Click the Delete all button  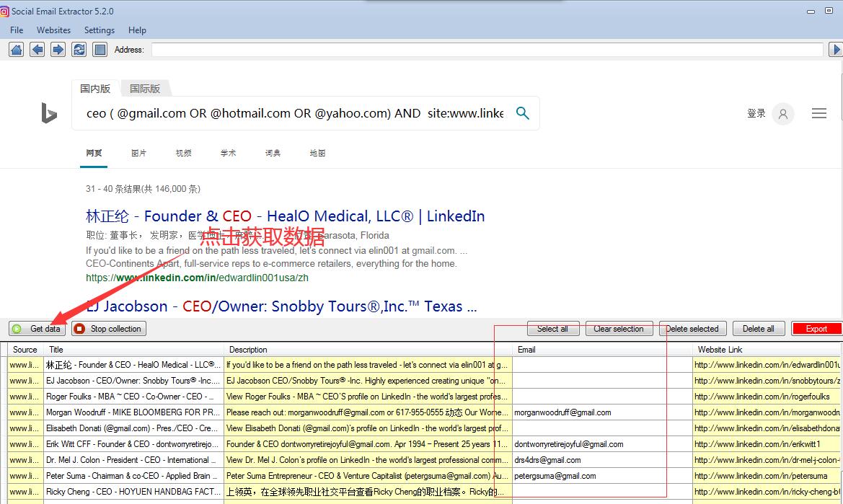coord(759,329)
